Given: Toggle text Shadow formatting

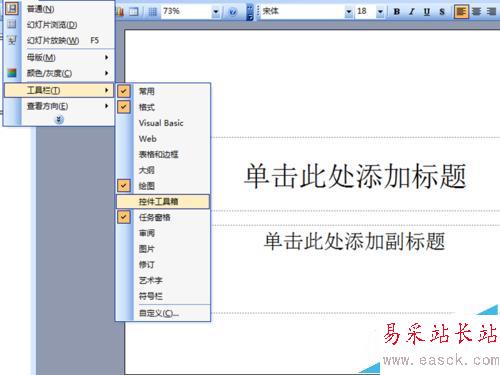Looking at the screenshot, I should 442,12.
